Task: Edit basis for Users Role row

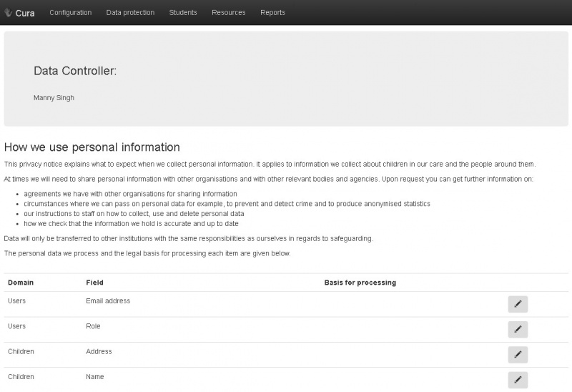Action: tap(518, 329)
